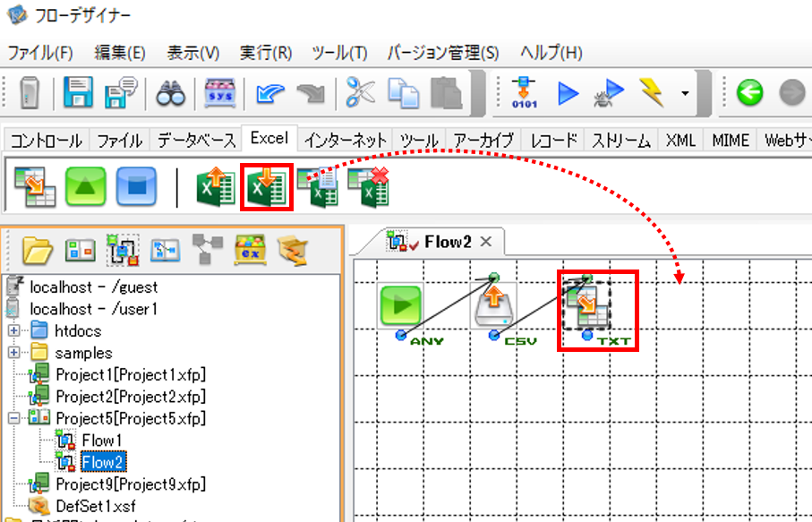Screen dimensions: 812x522
Task: Switch to the Excel palette tab
Action: click(269, 138)
